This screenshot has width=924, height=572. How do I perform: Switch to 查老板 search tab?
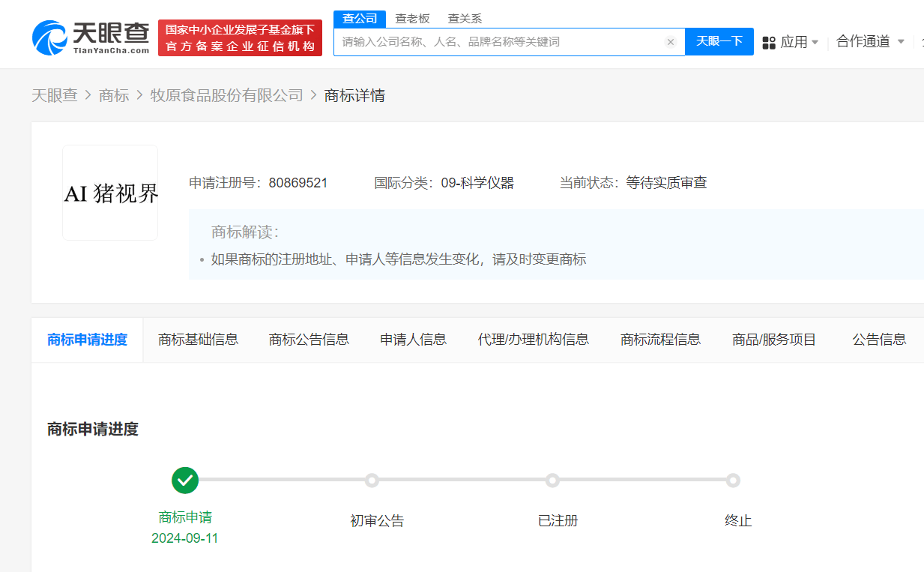point(412,19)
